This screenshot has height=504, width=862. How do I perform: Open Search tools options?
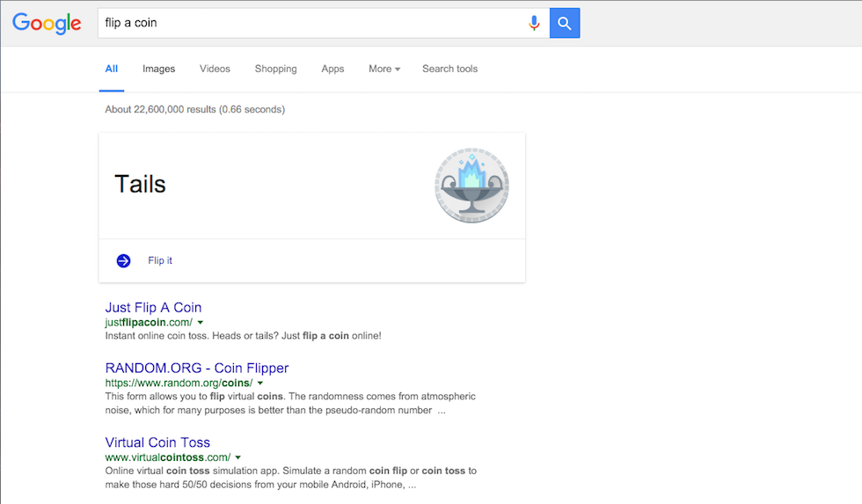pos(449,69)
